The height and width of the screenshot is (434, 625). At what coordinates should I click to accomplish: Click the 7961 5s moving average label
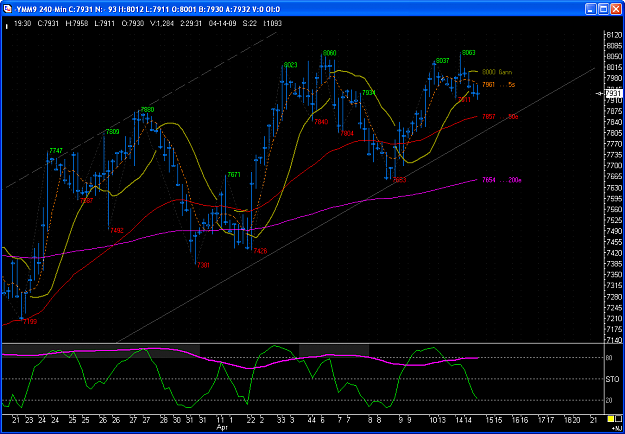click(x=499, y=84)
